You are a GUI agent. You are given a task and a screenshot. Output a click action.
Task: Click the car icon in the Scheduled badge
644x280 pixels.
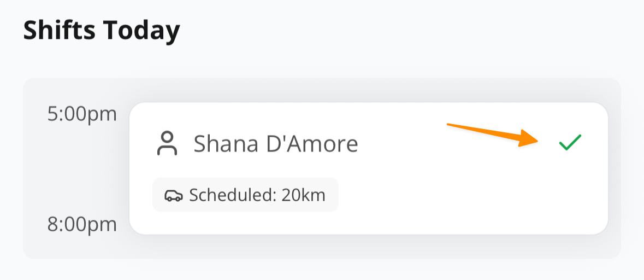pyautogui.click(x=174, y=195)
